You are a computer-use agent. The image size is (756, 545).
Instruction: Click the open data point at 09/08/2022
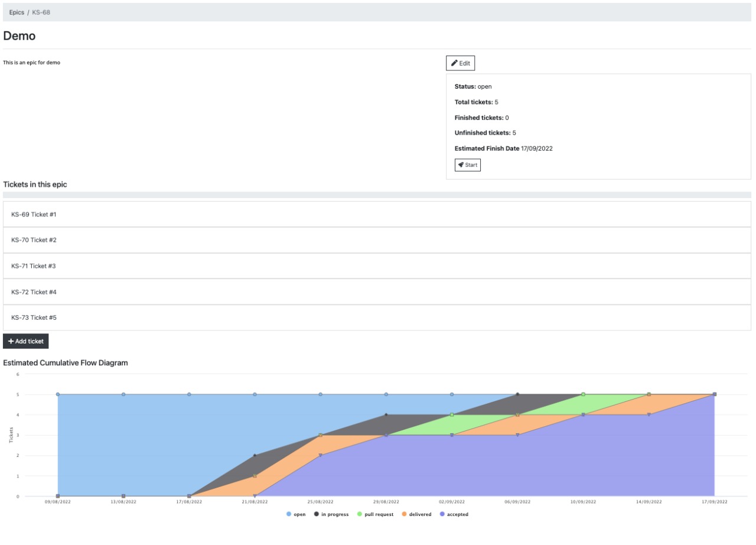[x=58, y=394]
